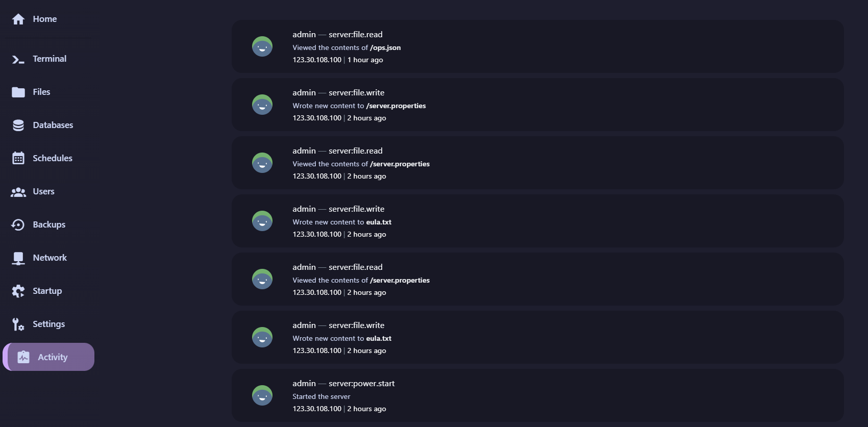Select the Files folder icon
The width and height of the screenshot is (868, 427).
(18, 92)
